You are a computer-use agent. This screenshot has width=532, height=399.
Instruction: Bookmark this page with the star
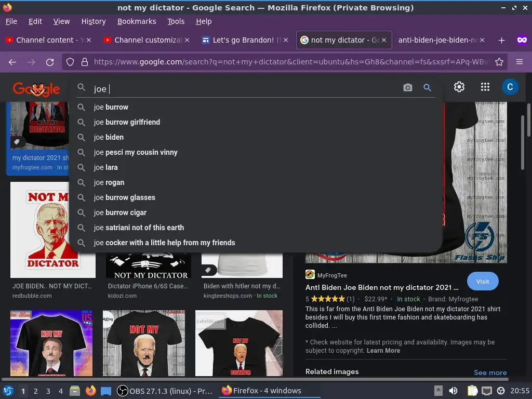click(499, 62)
